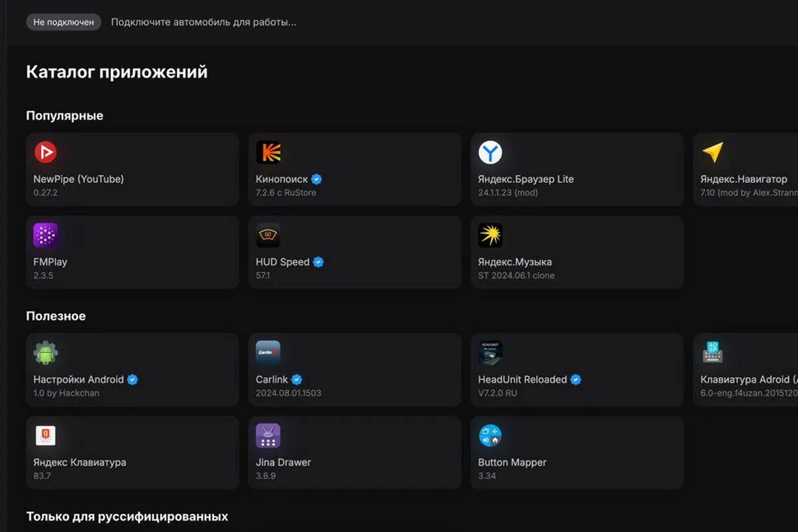Click the HUD Speed app name
This screenshot has width=798, height=532.
(x=283, y=262)
